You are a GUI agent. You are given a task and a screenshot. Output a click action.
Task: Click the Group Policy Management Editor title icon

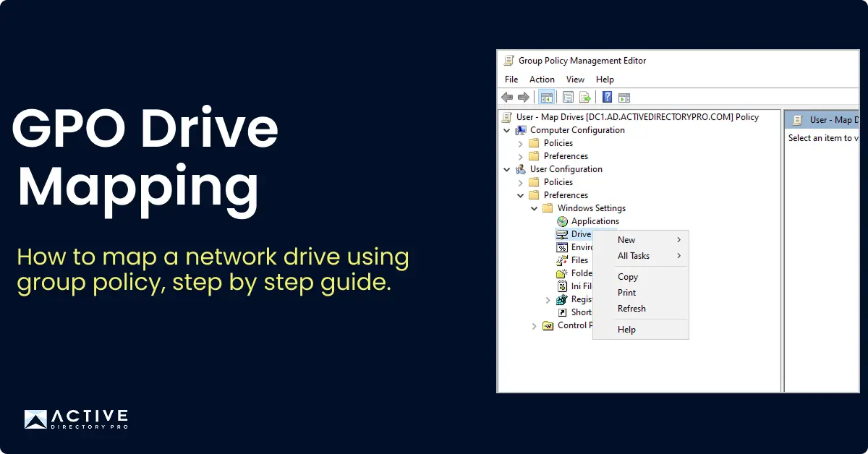509,61
